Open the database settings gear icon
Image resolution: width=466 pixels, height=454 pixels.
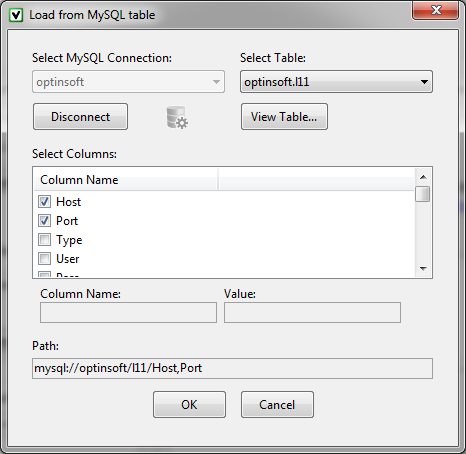(x=177, y=117)
